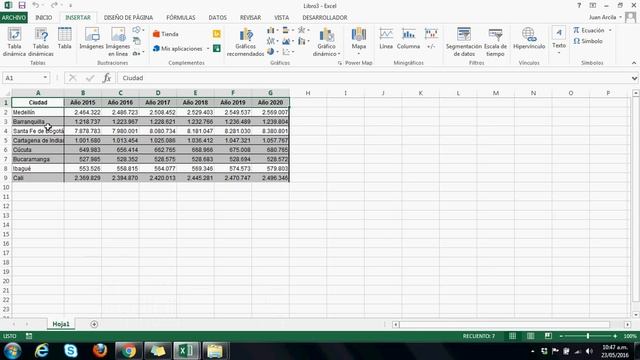Click the insert function fx icon
This screenshot has height=360, width=640.
[x=107, y=78]
